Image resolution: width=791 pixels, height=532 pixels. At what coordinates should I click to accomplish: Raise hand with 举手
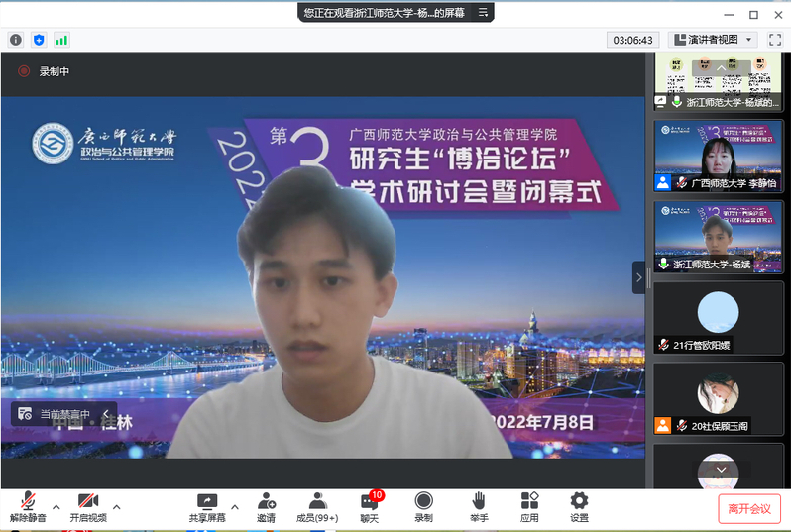pos(478,507)
